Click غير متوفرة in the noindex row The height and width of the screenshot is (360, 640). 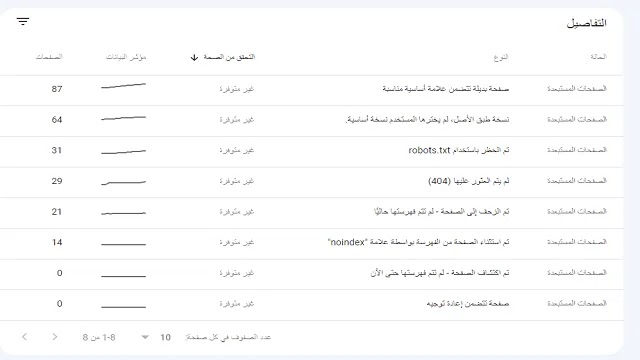[236, 242]
